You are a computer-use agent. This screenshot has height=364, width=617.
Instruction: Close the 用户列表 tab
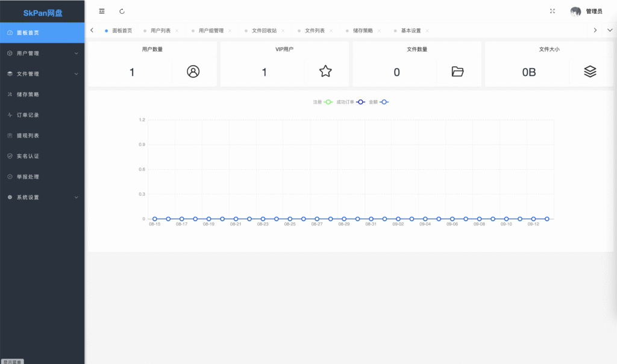click(177, 31)
